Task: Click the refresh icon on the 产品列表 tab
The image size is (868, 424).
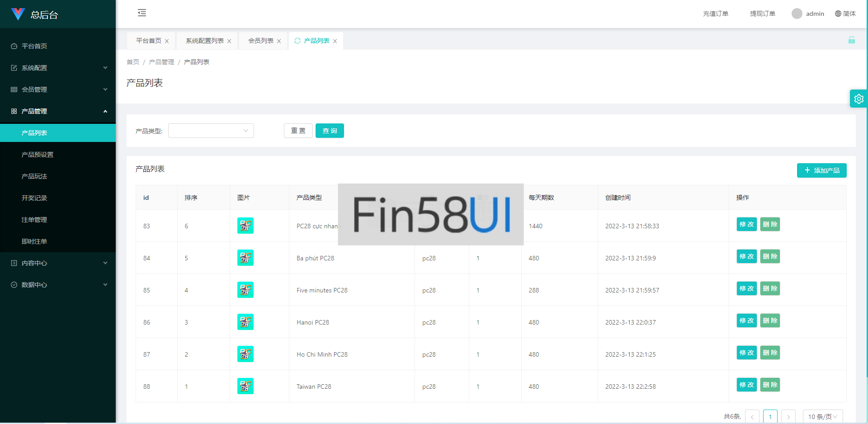Action: point(297,41)
